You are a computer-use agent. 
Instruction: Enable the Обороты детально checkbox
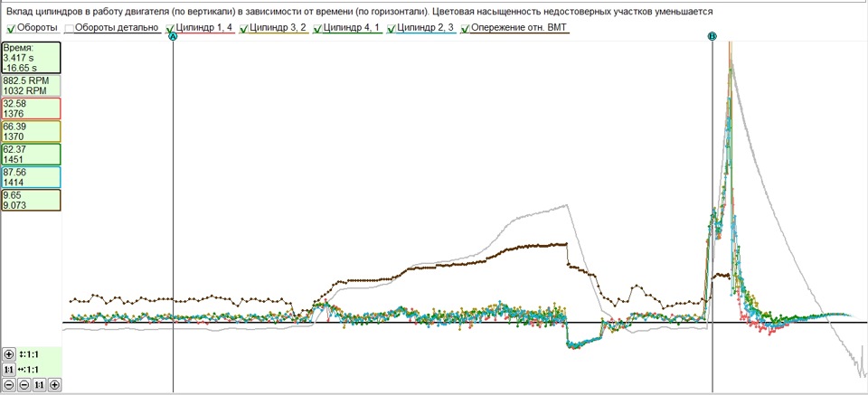[x=69, y=28]
